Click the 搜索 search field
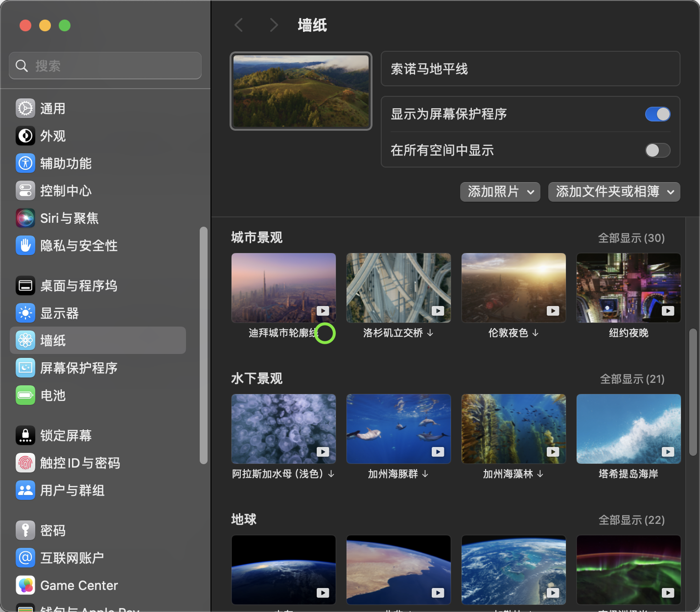The image size is (700, 612). point(105,66)
